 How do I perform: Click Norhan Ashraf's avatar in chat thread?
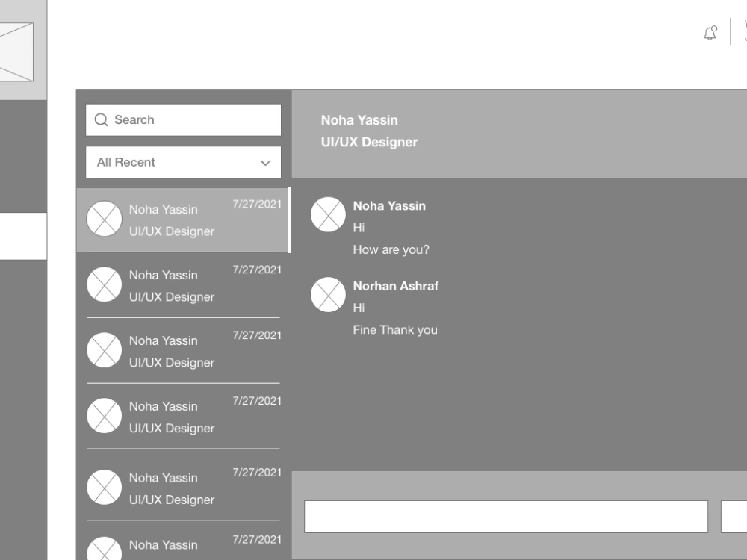click(x=328, y=295)
